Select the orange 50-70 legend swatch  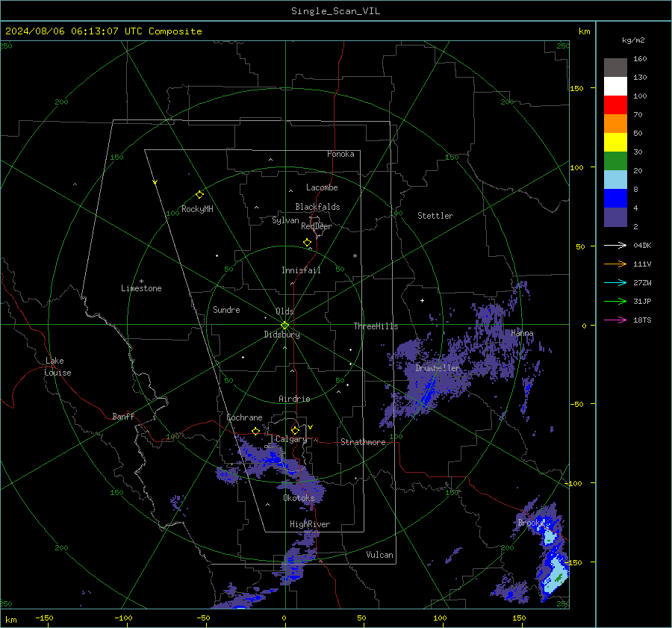tap(615, 124)
